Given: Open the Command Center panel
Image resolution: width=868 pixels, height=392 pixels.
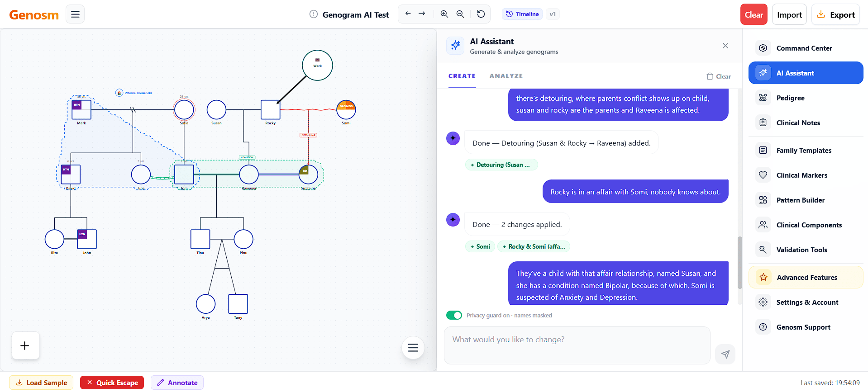Looking at the screenshot, I should click(806, 48).
